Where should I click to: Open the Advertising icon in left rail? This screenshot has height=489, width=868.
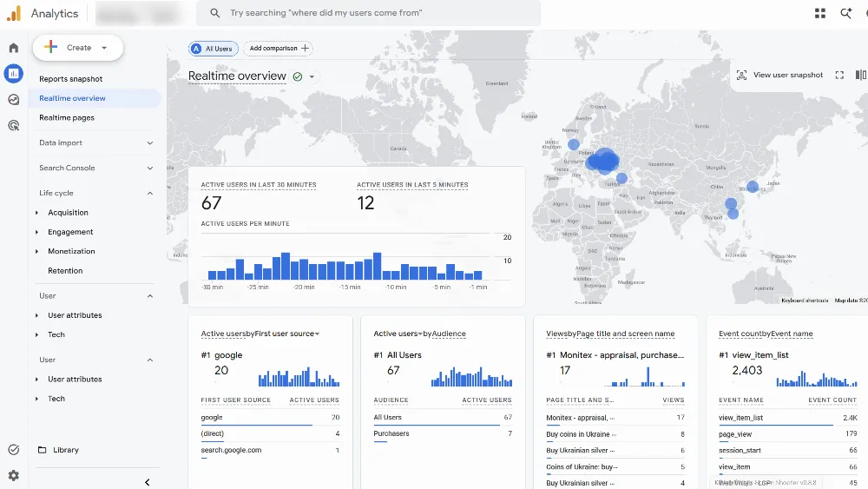point(14,126)
